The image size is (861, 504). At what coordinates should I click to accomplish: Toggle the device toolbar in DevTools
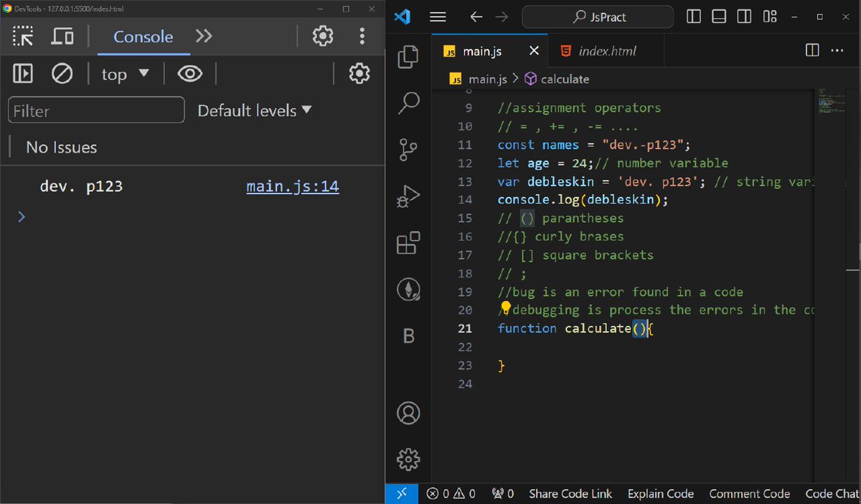(x=63, y=36)
